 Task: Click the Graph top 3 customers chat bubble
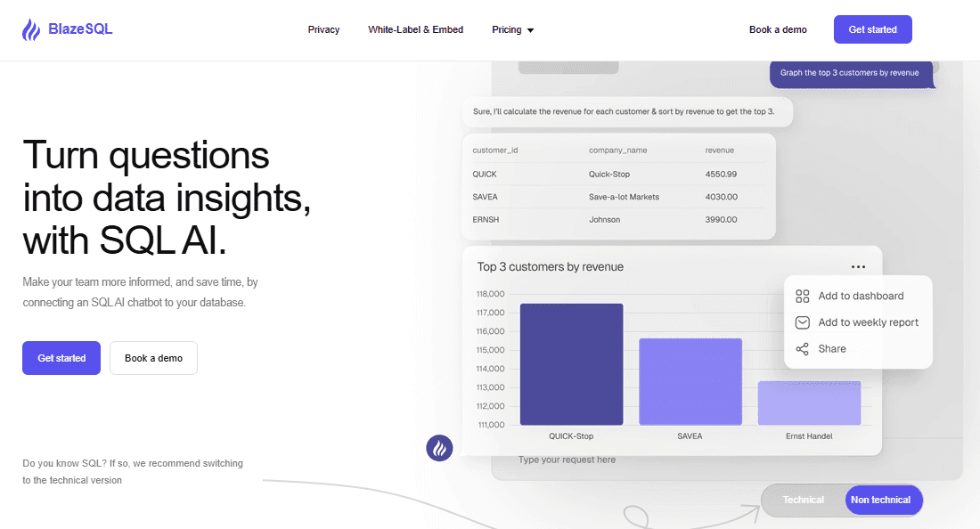pyautogui.click(x=849, y=73)
